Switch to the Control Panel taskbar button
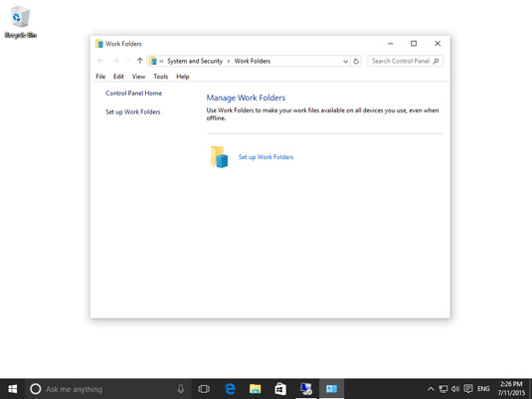Image resolution: width=532 pixels, height=399 pixels. tap(331, 389)
